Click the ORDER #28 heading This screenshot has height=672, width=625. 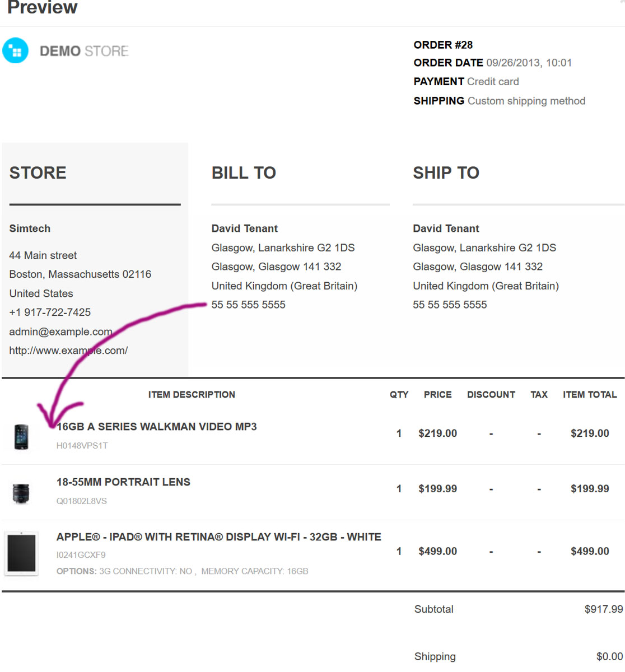pos(443,45)
